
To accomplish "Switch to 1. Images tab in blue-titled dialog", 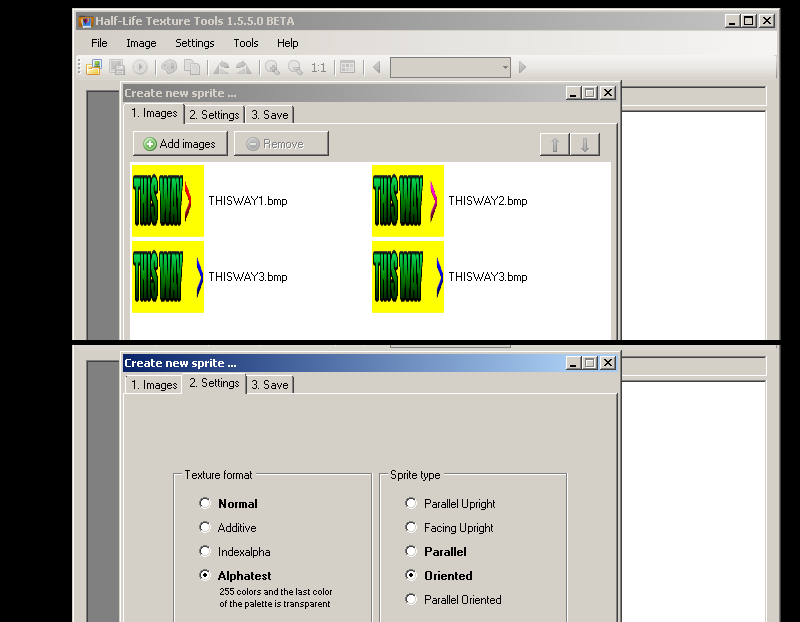I will pyautogui.click(x=154, y=385).
